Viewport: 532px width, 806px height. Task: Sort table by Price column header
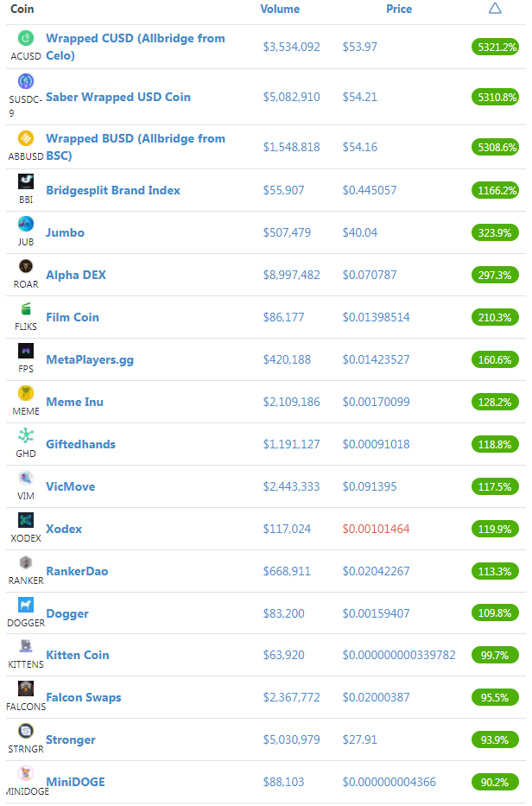click(399, 9)
